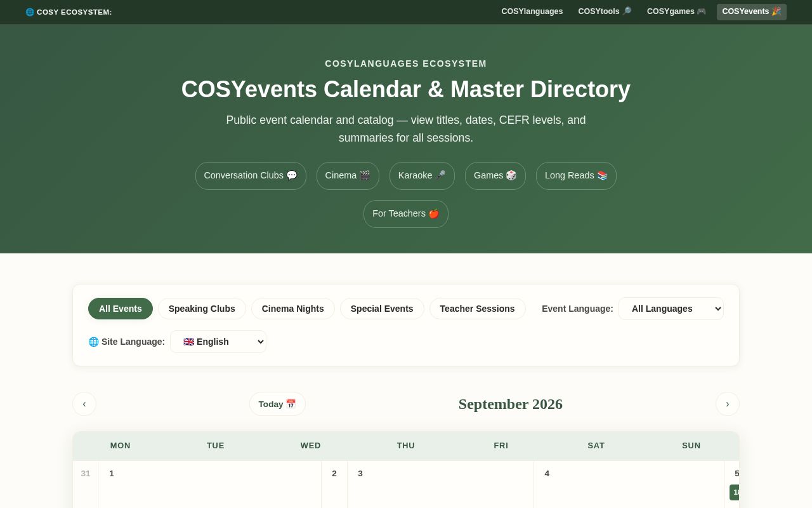The image size is (812, 508).
Task: Choose the Karaoke category pill
Action: pyautogui.click(x=422, y=176)
